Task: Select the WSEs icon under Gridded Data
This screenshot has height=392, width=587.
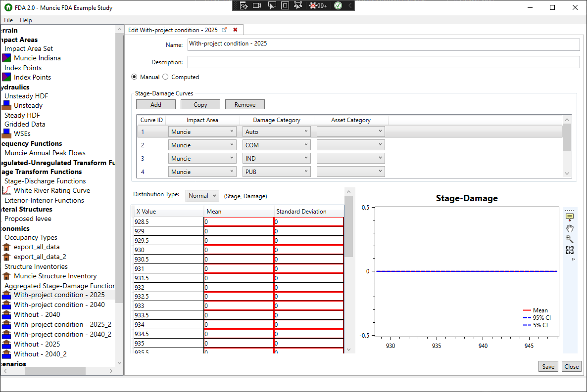Action: [7, 133]
